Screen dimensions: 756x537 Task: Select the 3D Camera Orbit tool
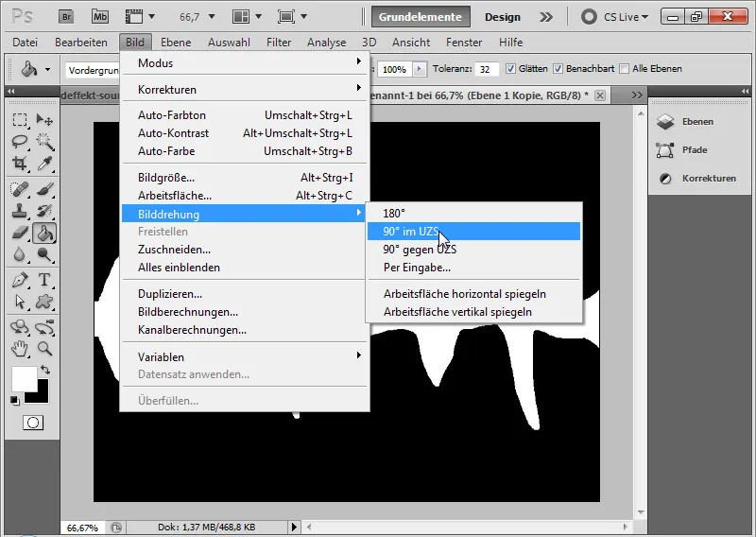[x=44, y=327]
